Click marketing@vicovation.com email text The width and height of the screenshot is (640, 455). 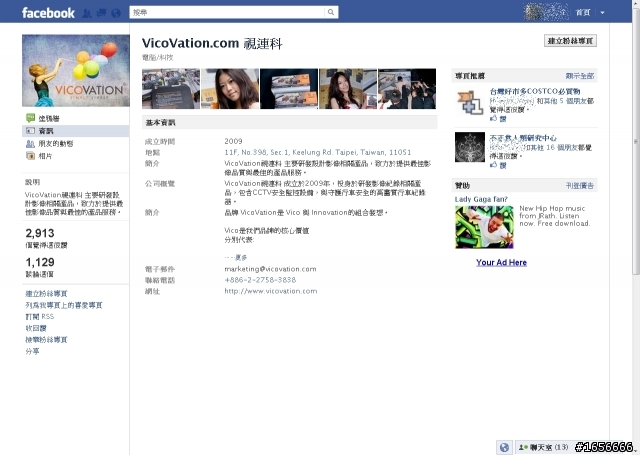coord(270,269)
